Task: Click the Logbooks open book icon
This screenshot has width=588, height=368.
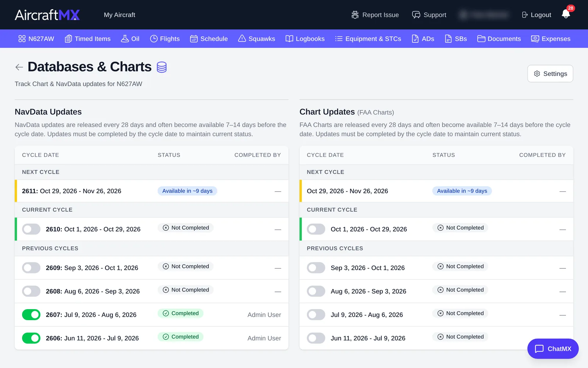Action: pos(289,39)
